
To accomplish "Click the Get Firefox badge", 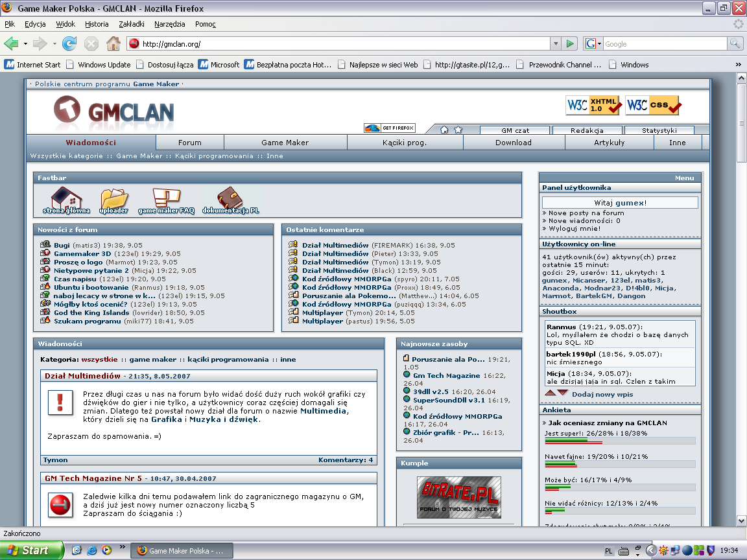I will tap(390, 128).
